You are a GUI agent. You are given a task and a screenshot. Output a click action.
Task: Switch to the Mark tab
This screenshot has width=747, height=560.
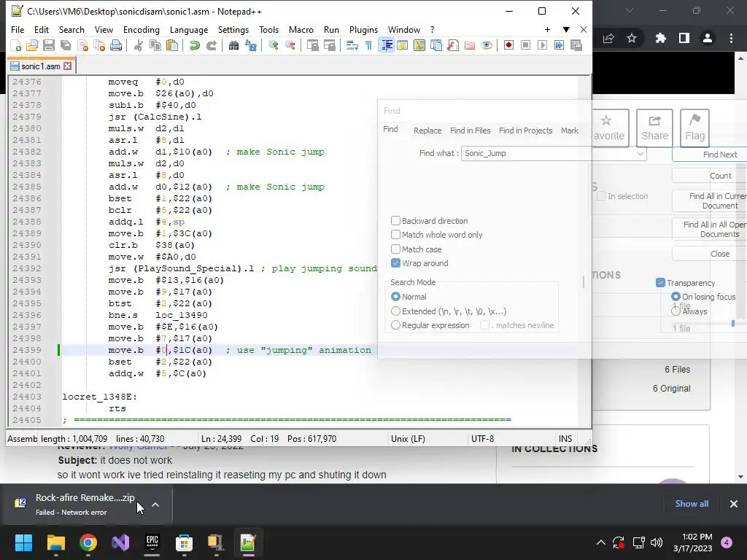[569, 131]
